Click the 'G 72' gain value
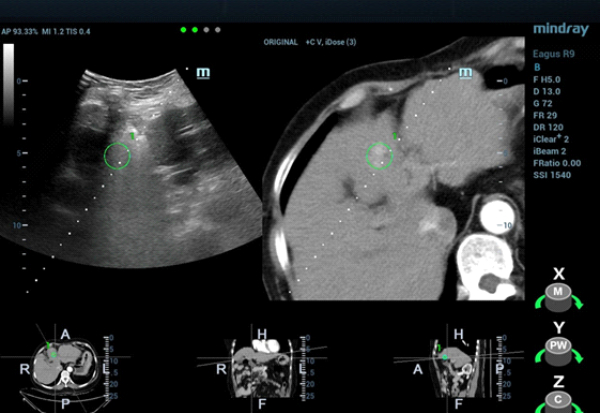The width and height of the screenshot is (600, 413). click(542, 103)
